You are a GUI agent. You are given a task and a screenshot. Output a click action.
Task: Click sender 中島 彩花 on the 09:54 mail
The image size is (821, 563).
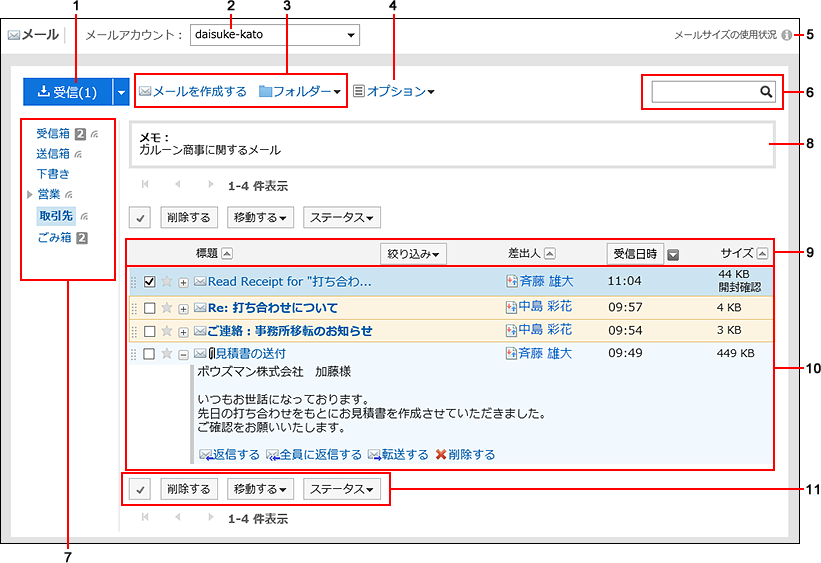tap(545, 329)
